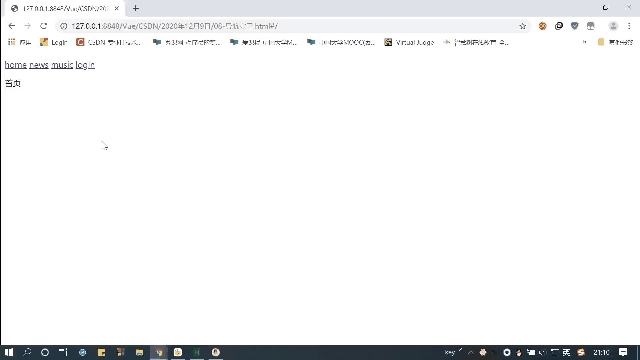640x360 pixels.
Task: Open Cortana circle on taskbar
Action: [x=45, y=352]
